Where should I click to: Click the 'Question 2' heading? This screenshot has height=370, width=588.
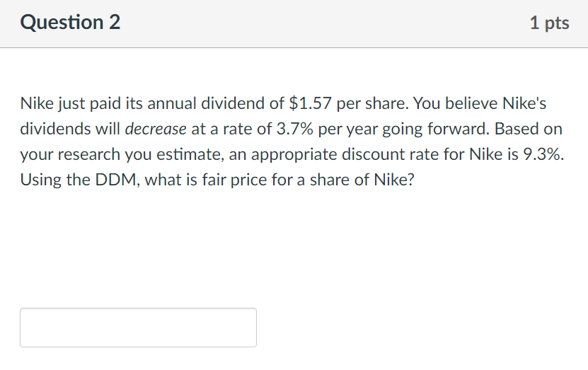tap(70, 22)
